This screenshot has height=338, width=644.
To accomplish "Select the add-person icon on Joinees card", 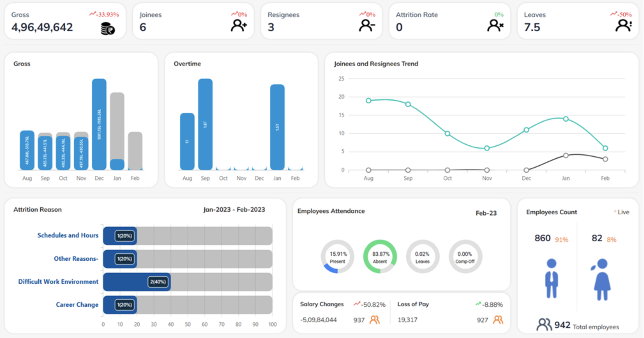I will [x=238, y=26].
